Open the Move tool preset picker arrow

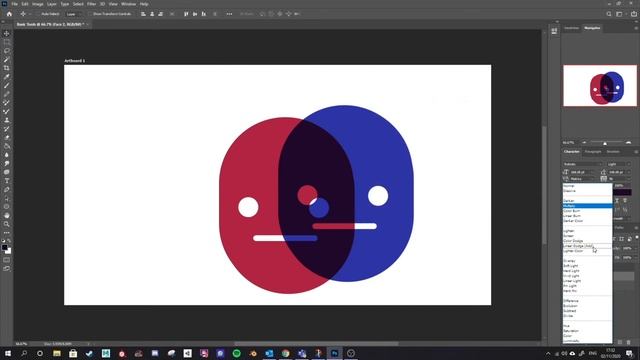tap(29, 14)
